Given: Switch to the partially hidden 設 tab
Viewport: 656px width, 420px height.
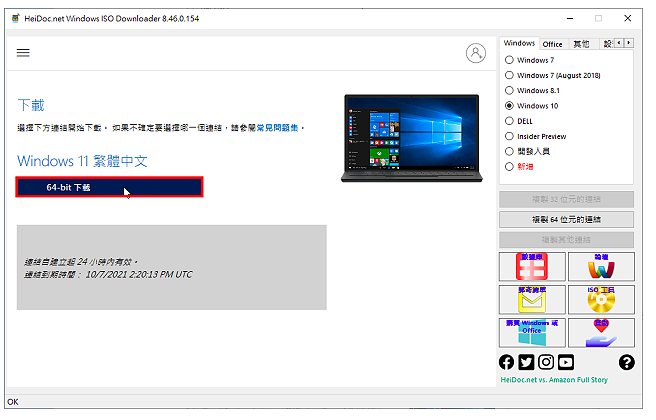Looking at the screenshot, I should 607,44.
